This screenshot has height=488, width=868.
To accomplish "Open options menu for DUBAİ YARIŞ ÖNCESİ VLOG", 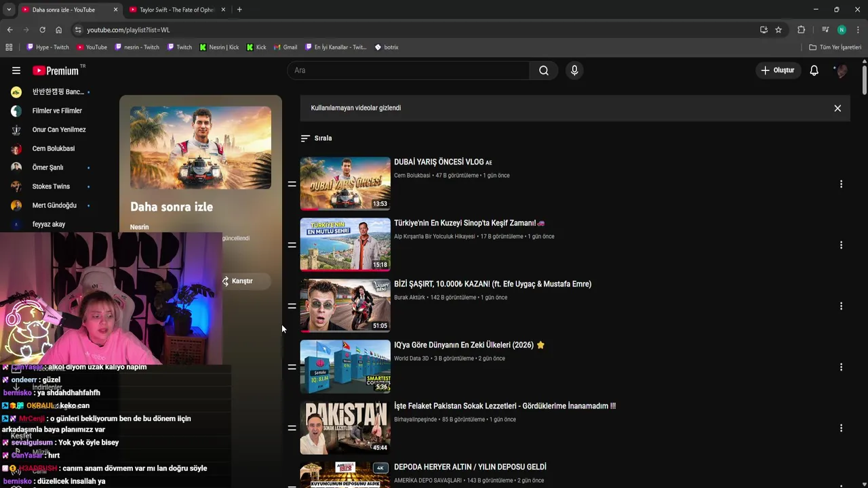I will [841, 184].
